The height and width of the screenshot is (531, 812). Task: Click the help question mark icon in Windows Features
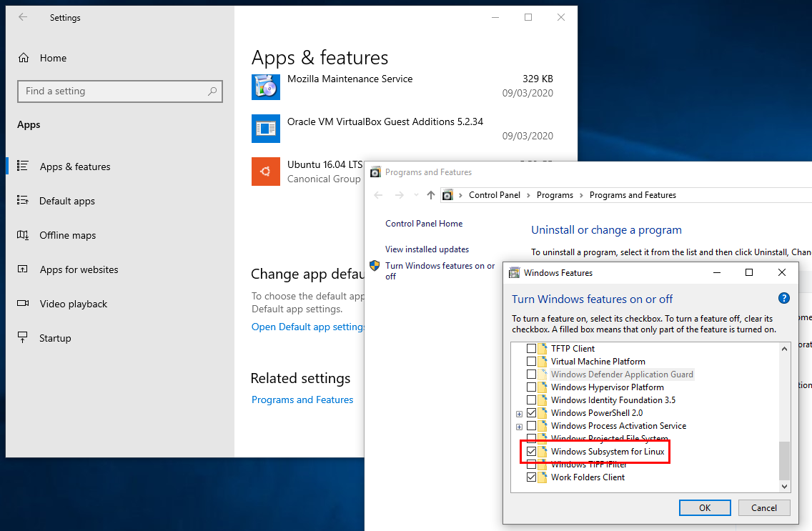(783, 299)
